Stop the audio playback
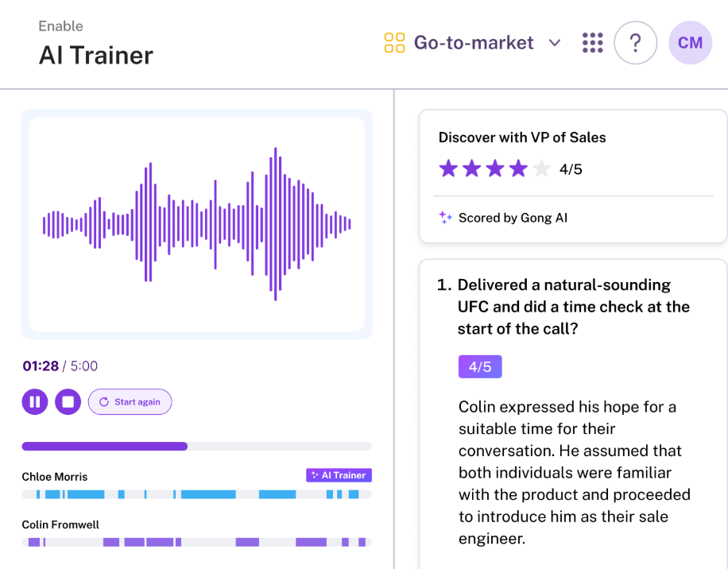The image size is (728, 569). click(68, 401)
